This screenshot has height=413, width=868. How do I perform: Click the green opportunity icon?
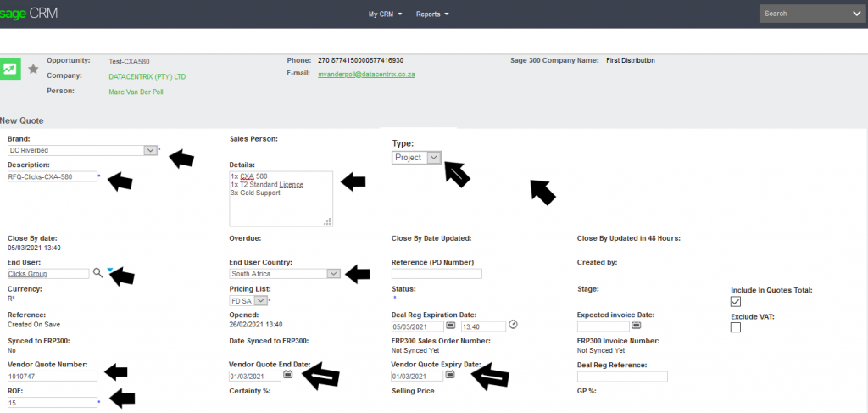(x=11, y=69)
